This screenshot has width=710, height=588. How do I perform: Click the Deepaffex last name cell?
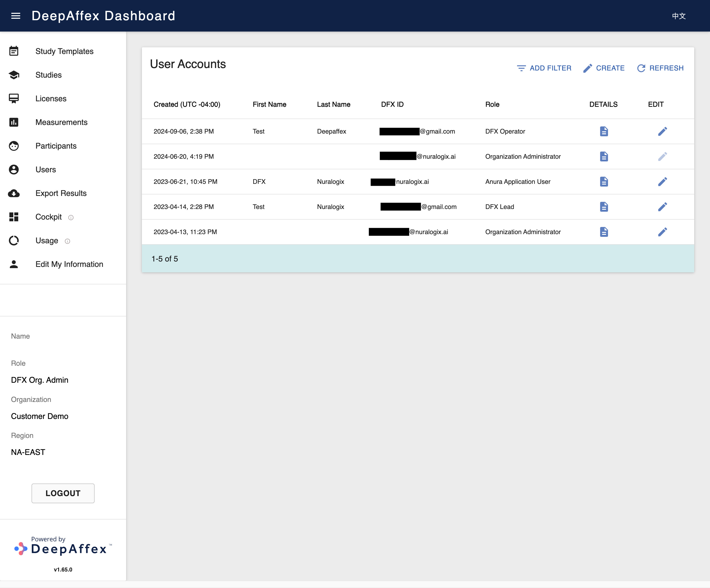click(x=331, y=131)
